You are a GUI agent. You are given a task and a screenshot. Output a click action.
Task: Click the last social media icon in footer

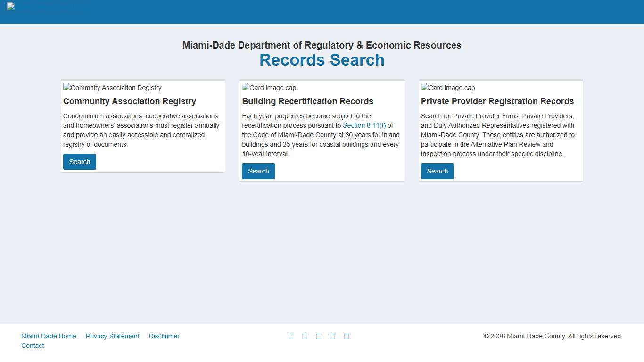click(347, 336)
